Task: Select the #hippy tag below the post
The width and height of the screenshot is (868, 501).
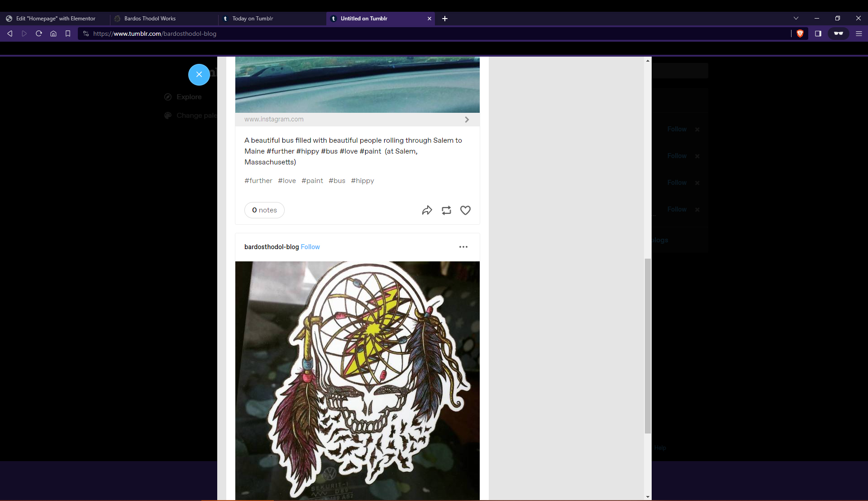Action: point(362,181)
